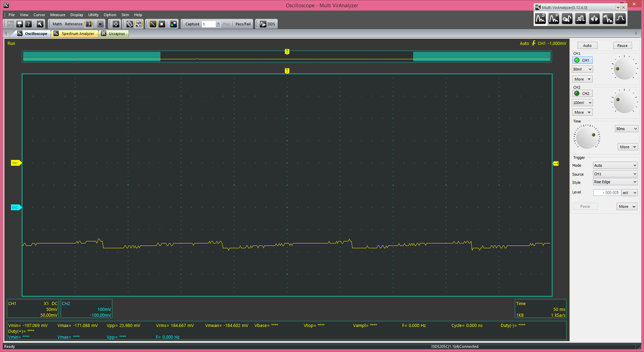Click the waveform 'S' icon in Multi VirAnalyzer
The height and width of the screenshot is (352, 644).
coord(540,19)
